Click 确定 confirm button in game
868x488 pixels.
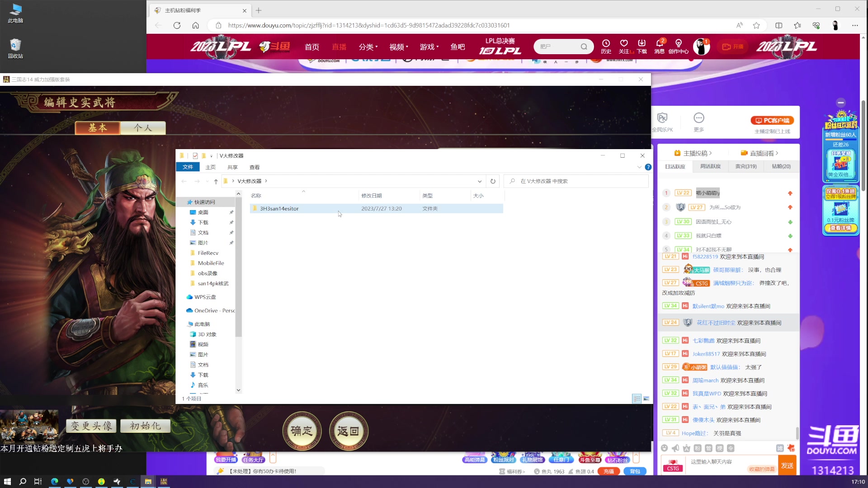click(302, 431)
